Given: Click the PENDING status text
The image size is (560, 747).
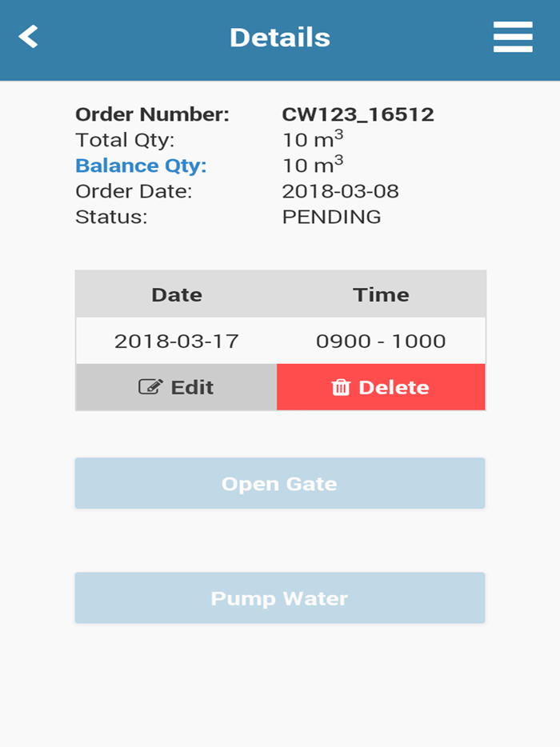Looking at the screenshot, I should click(333, 217).
